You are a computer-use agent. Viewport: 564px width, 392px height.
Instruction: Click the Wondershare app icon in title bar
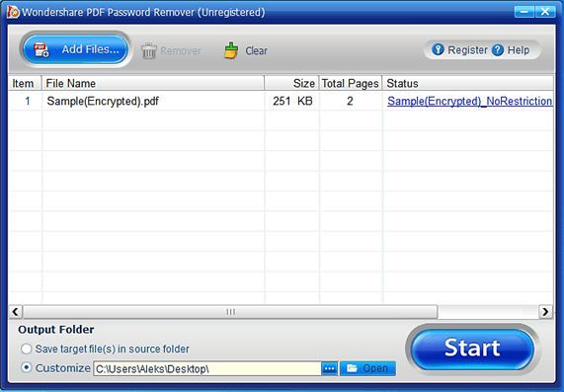point(13,12)
